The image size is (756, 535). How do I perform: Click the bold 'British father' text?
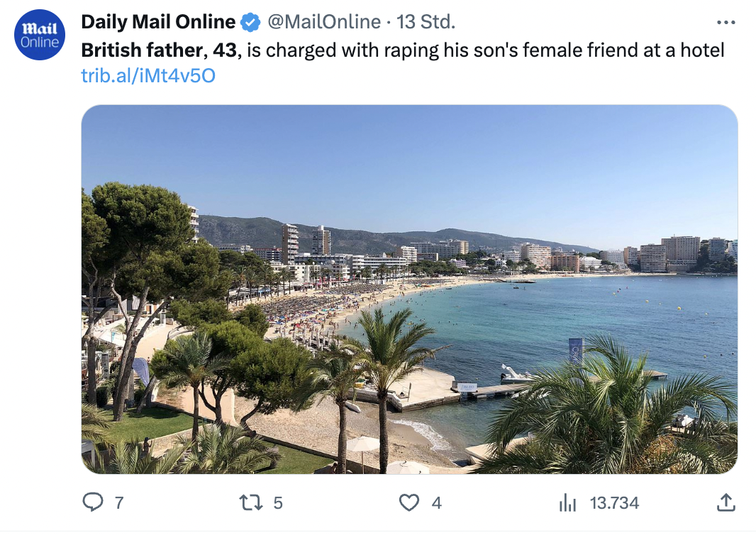coord(142,50)
